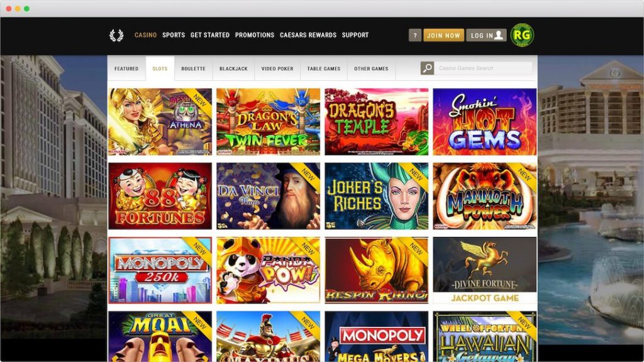Click the Join Now button
This screenshot has height=362, width=644.
443,35
